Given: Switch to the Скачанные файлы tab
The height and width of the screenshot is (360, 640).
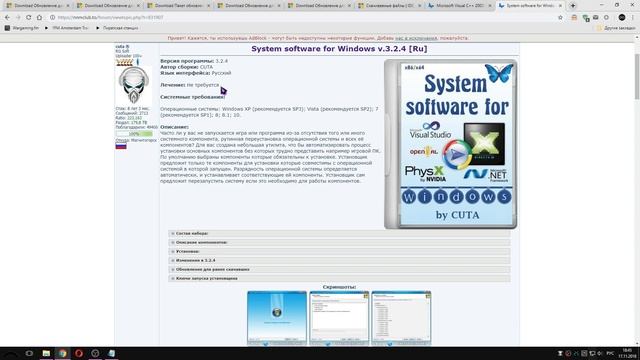Looking at the screenshot, I should (x=389, y=6).
